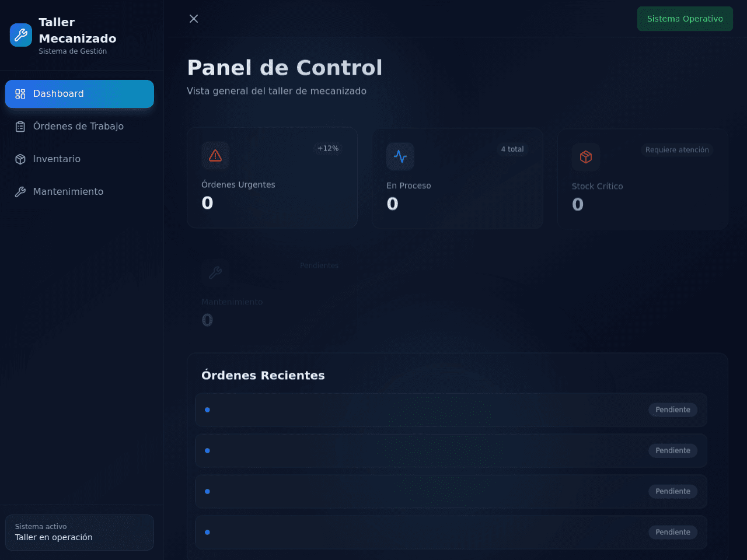Image resolution: width=747 pixels, height=560 pixels.
Task: Click the Requiere atención badge
Action: coord(677,150)
